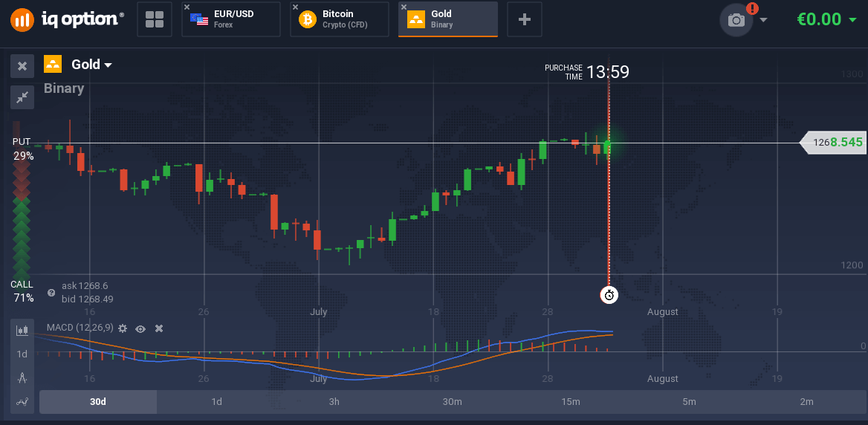868x425 pixels.
Task: Remove the MACD indicator with X
Action: click(159, 328)
